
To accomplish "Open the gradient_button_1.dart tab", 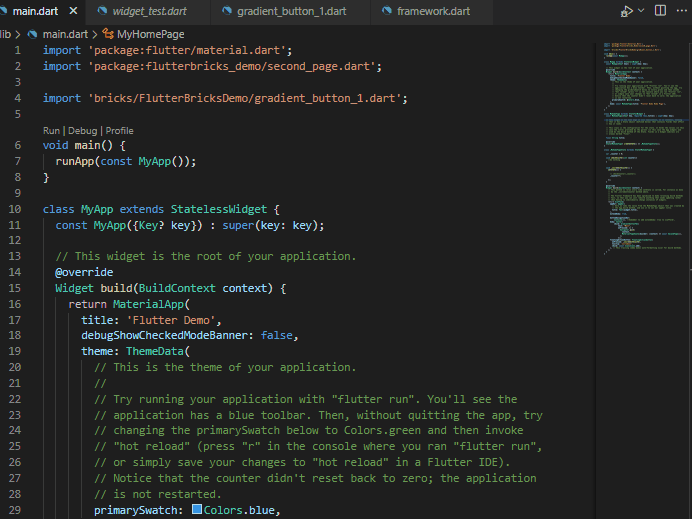I will (x=291, y=11).
